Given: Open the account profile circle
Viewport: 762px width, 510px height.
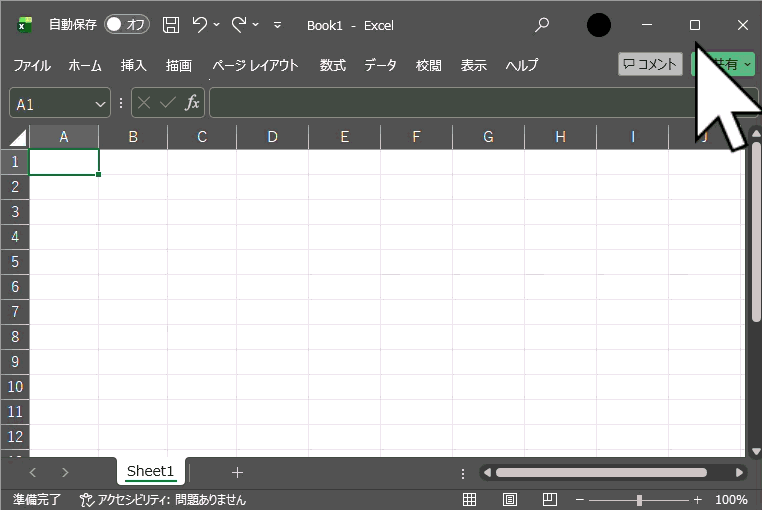Looking at the screenshot, I should [x=598, y=25].
